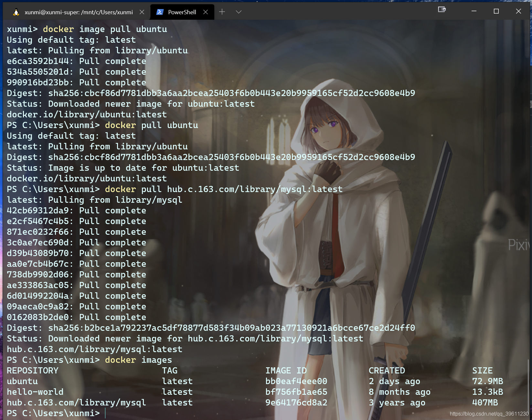Screen dimensions: 532x420
Task: Click layer 'ae333863ac05: Pull complete'
Action: (x=76, y=285)
